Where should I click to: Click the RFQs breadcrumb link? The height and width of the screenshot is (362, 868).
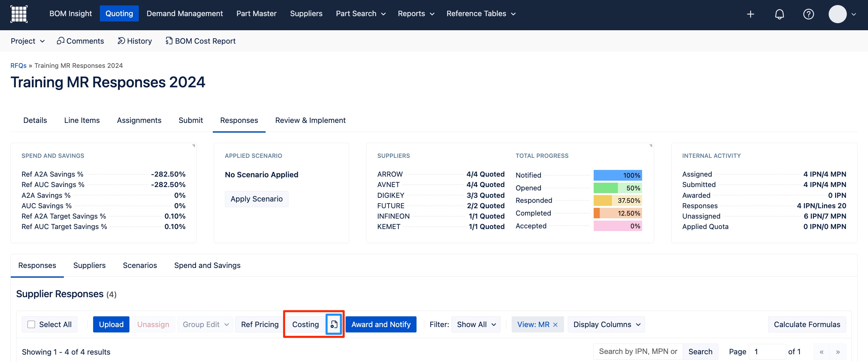pyautogui.click(x=18, y=66)
